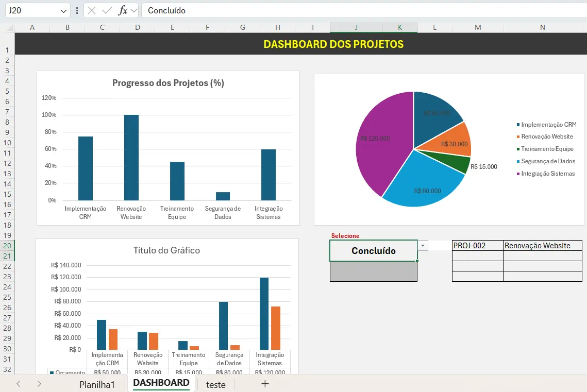Select column N header
The image size is (587, 392).
point(542,27)
